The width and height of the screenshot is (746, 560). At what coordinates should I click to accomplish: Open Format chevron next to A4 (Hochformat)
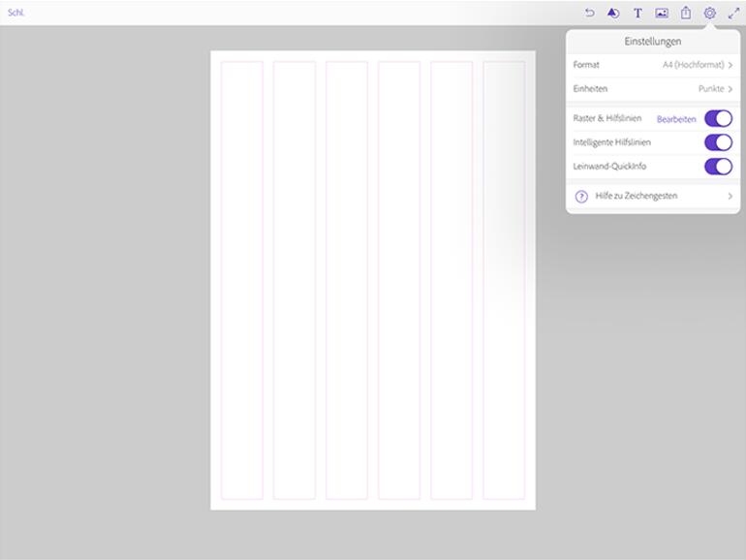[x=730, y=65]
